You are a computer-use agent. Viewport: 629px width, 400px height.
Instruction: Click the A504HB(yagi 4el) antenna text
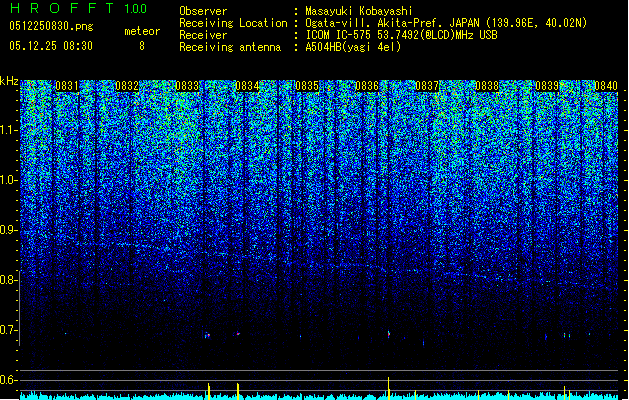[353, 47]
